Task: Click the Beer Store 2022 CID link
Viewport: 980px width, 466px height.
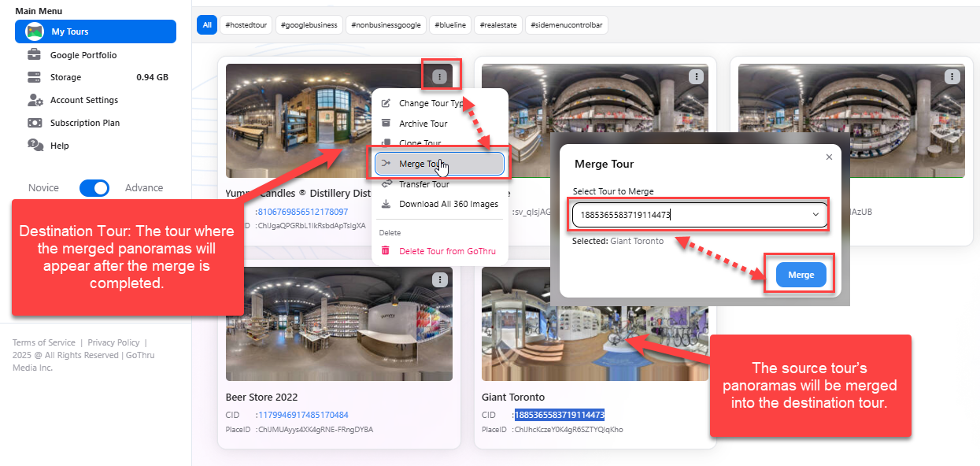Action: pos(301,415)
